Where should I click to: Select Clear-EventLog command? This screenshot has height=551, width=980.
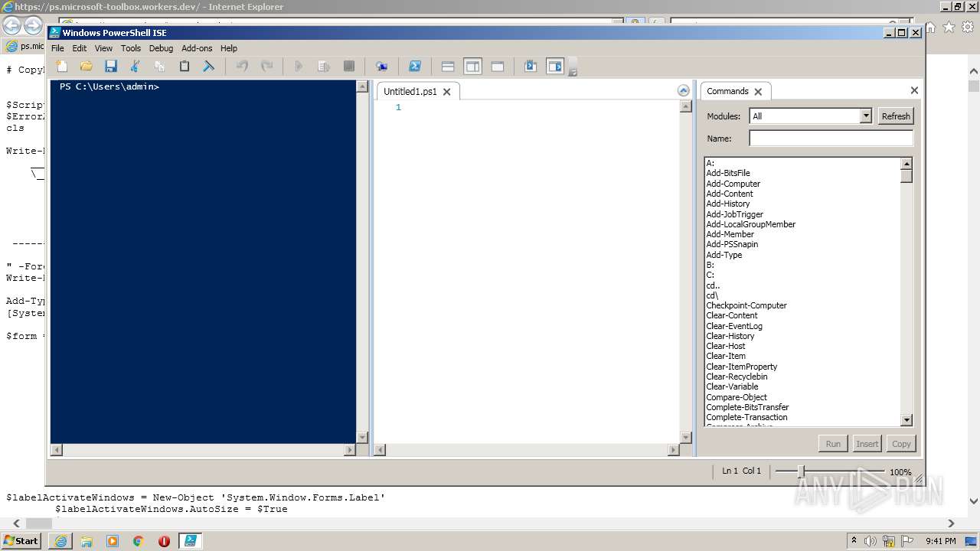pos(734,326)
